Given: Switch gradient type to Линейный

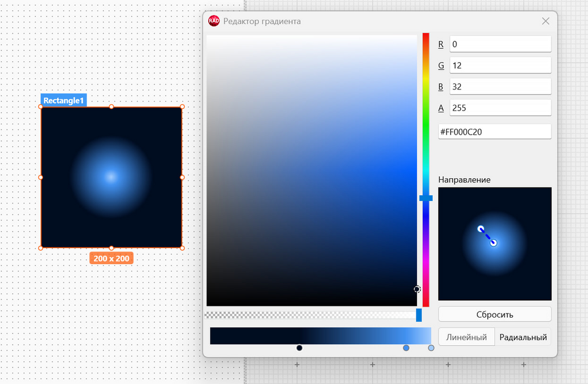Looking at the screenshot, I should [466, 337].
